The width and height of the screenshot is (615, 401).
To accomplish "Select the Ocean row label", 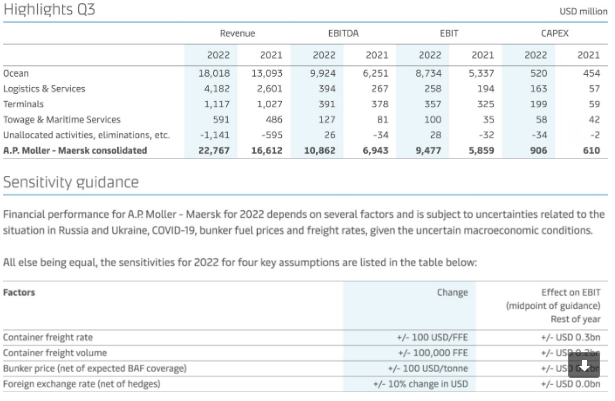I will 16,73.
